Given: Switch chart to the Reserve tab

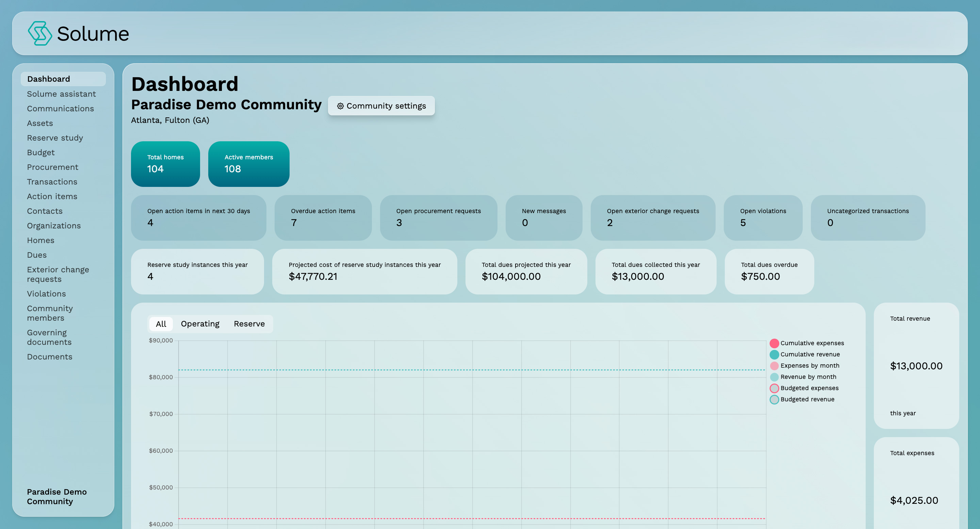Looking at the screenshot, I should point(249,324).
